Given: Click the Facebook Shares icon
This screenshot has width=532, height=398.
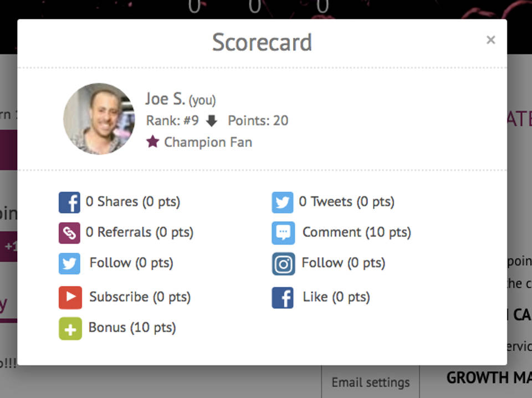Looking at the screenshot, I should point(69,202).
